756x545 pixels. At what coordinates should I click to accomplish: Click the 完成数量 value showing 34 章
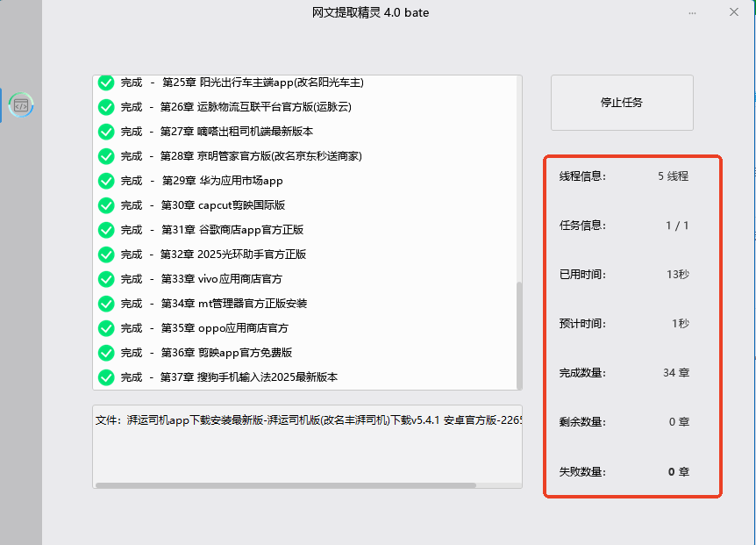click(x=675, y=372)
